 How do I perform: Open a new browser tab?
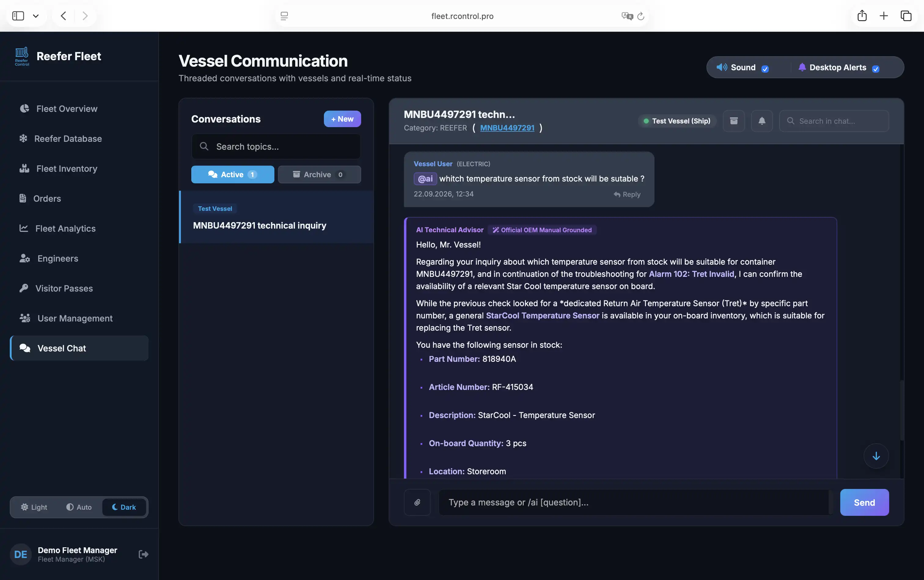tap(884, 16)
